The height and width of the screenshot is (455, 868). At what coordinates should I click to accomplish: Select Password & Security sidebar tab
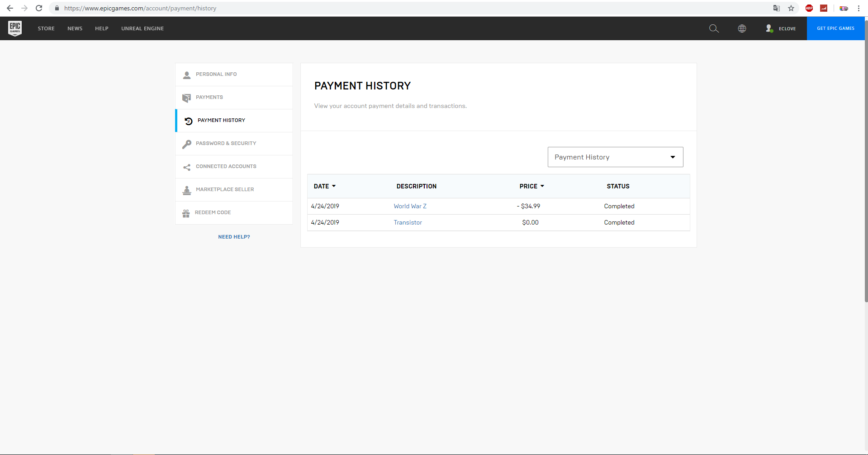234,144
